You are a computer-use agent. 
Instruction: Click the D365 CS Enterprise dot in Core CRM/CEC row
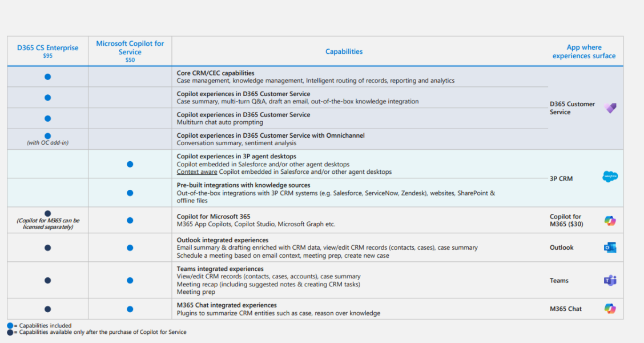pyautogui.click(x=48, y=77)
